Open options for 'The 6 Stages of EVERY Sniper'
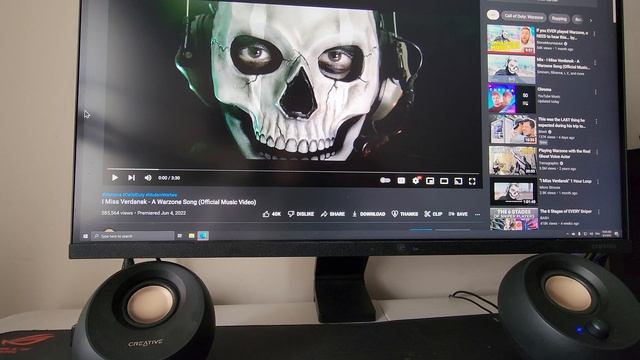 click(x=599, y=212)
